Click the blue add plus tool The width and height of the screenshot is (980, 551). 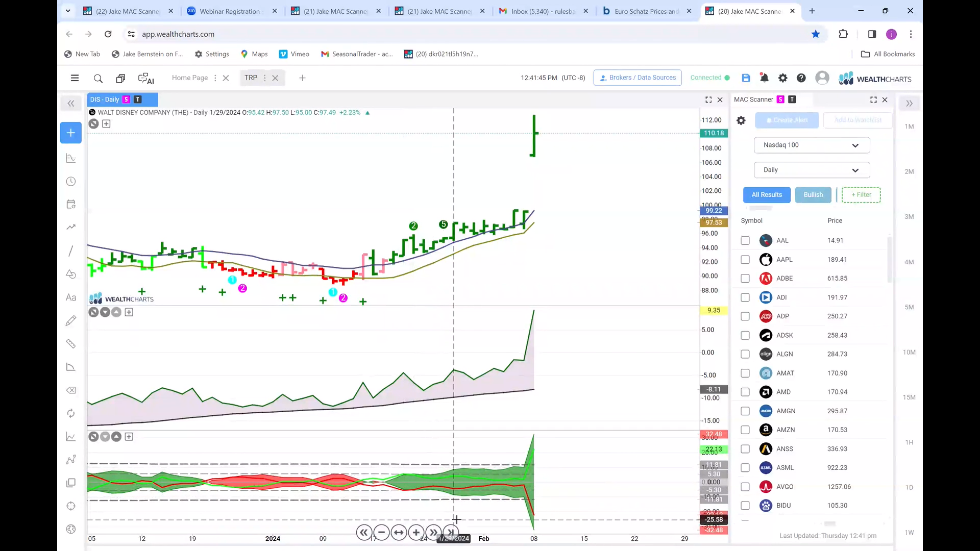[71, 133]
